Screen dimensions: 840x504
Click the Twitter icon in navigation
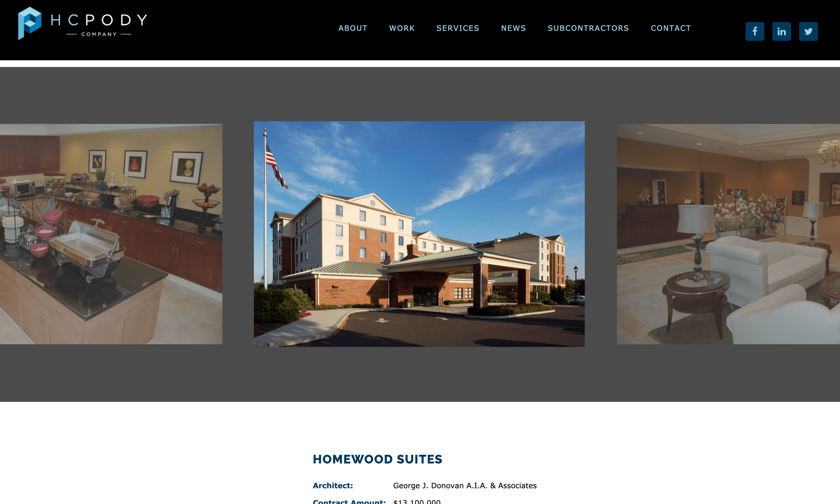point(808,31)
